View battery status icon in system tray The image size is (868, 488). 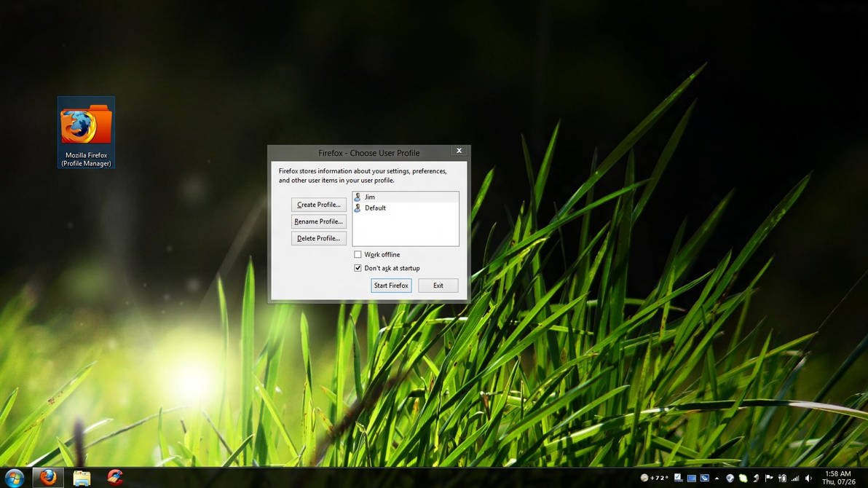pyautogui.click(x=782, y=479)
